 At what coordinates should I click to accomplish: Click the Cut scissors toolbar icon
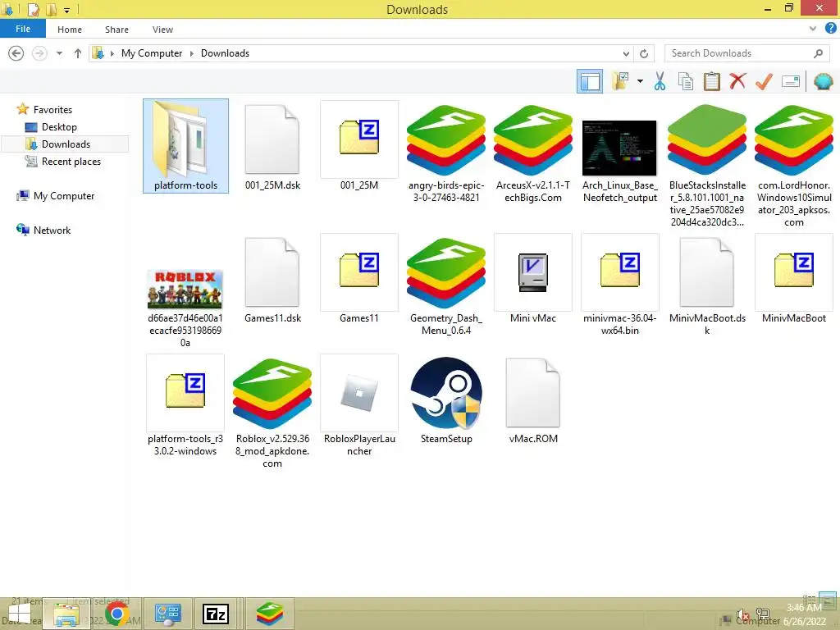[x=660, y=81]
